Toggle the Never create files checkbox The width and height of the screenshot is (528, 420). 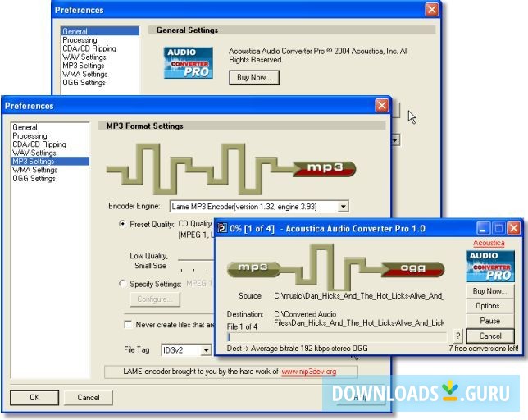tap(128, 324)
